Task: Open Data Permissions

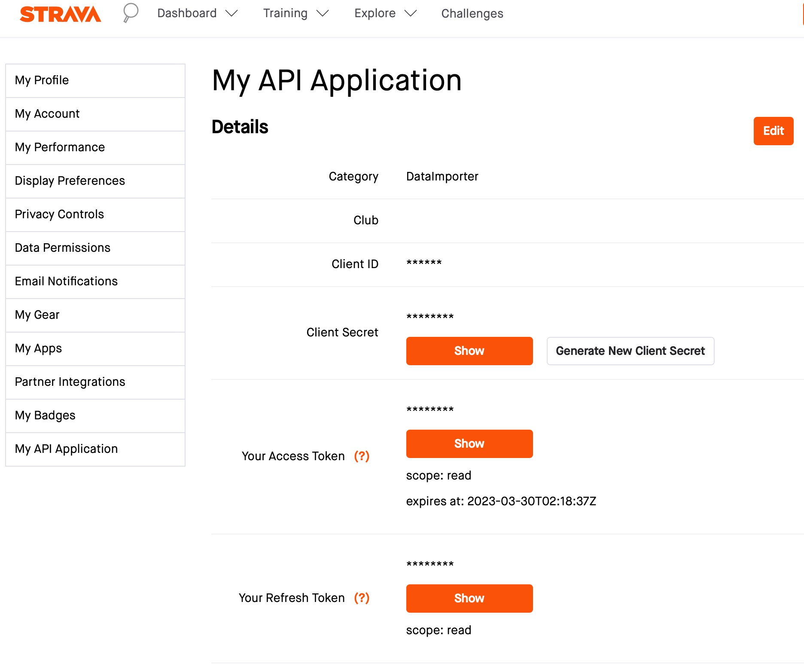Action: [95, 248]
